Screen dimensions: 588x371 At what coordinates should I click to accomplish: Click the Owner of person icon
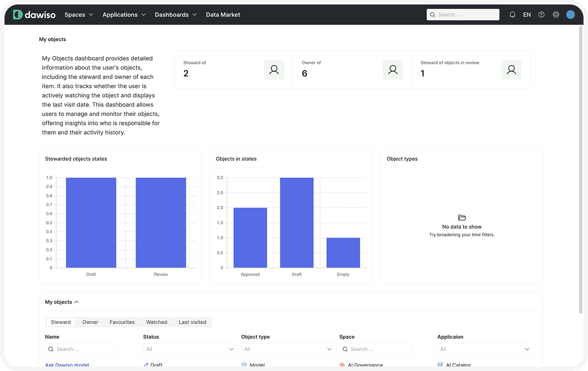(393, 70)
